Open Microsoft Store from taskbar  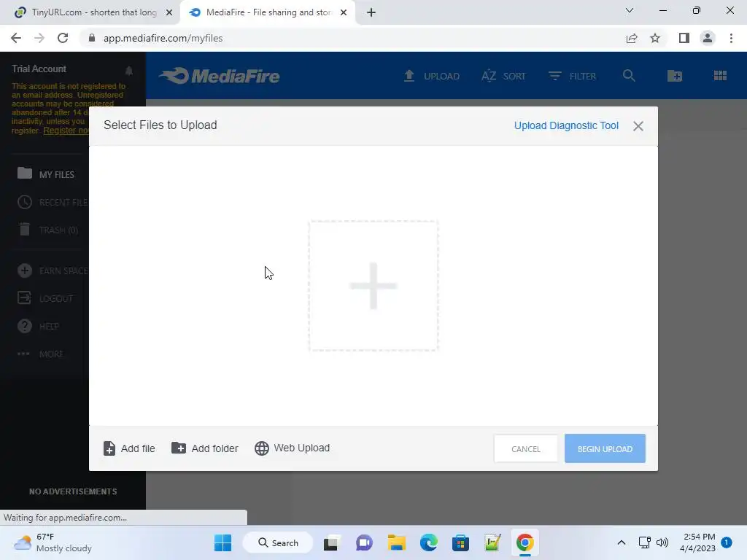point(461,542)
